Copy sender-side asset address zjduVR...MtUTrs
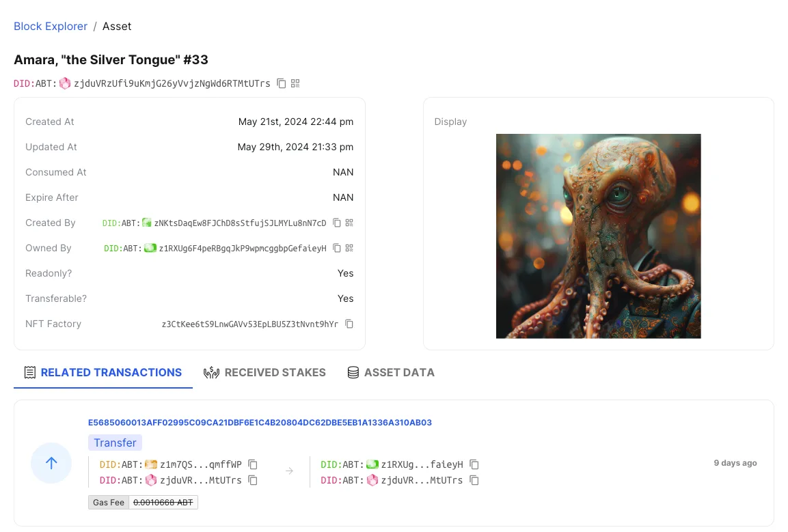Viewport: 788px width, 532px height. tap(254, 480)
